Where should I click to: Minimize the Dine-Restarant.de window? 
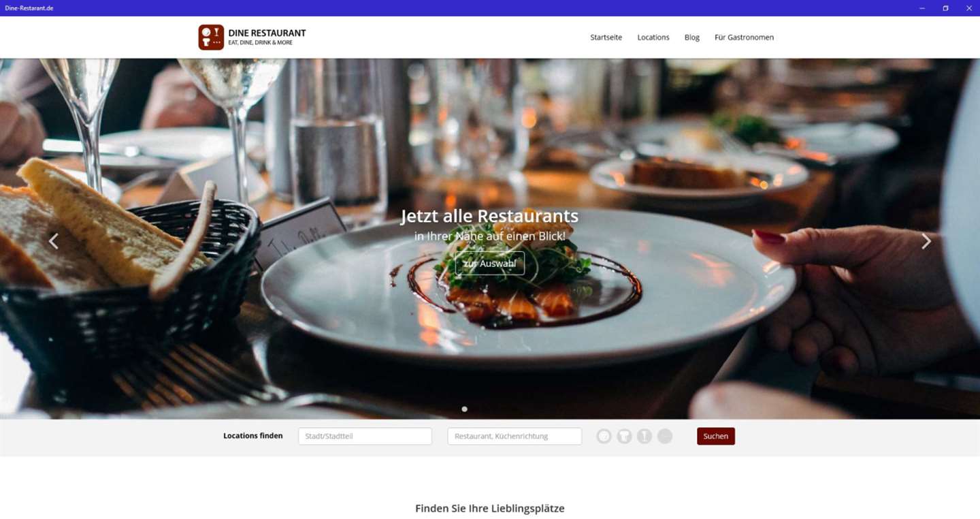pyautogui.click(x=922, y=8)
